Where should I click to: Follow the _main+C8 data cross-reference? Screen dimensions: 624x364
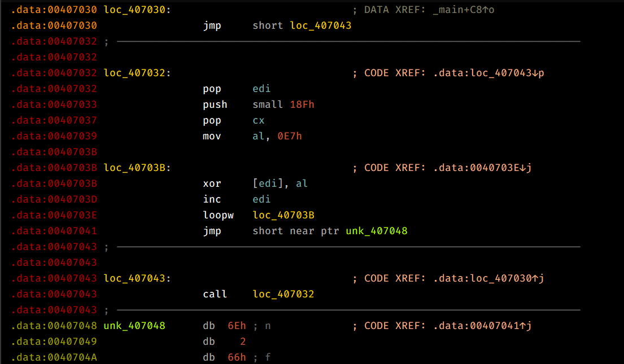click(463, 10)
